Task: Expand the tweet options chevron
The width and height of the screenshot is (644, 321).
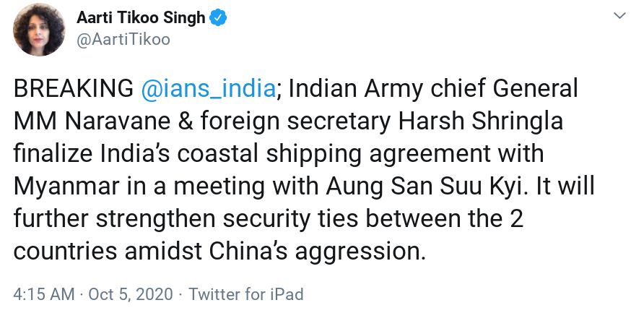Action: click(x=619, y=17)
